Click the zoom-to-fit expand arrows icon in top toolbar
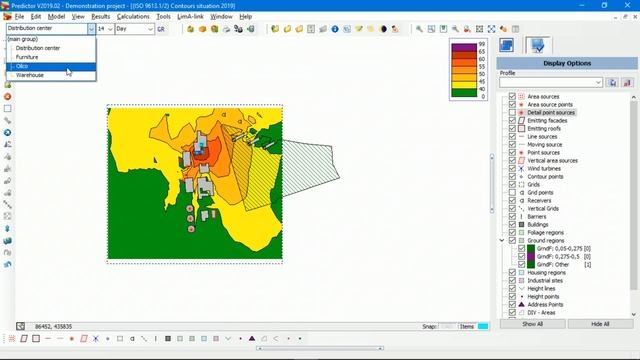Viewport: 640px width, 360px height. tap(491, 29)
